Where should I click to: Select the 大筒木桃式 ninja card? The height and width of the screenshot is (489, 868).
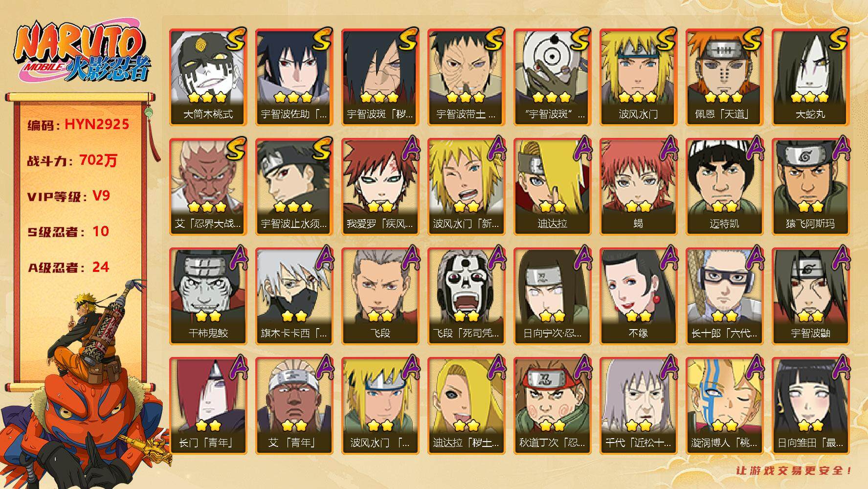pyautogui.click(x=208, y=77)
